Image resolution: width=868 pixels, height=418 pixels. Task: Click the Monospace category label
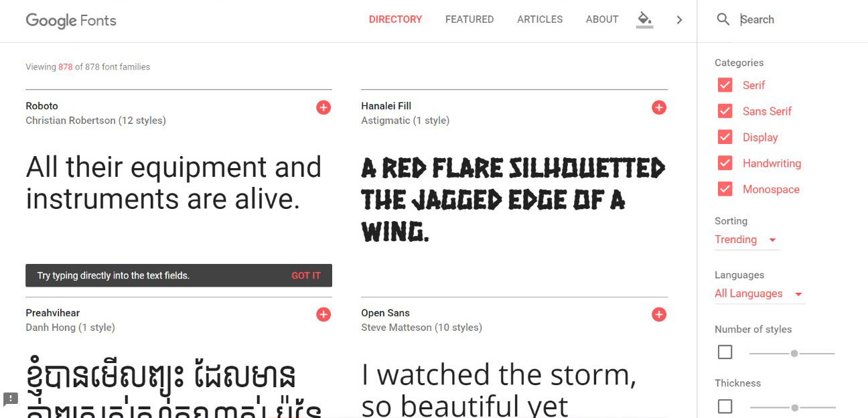point(771,190)
